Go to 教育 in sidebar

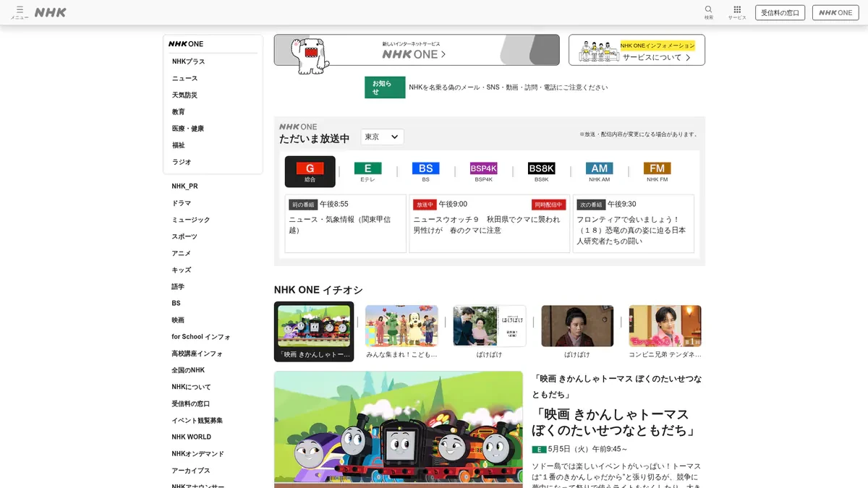pos(179,111)
